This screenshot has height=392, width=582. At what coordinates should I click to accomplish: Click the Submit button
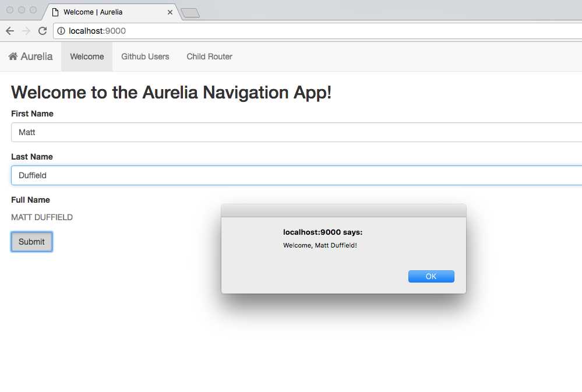[31, 242]
